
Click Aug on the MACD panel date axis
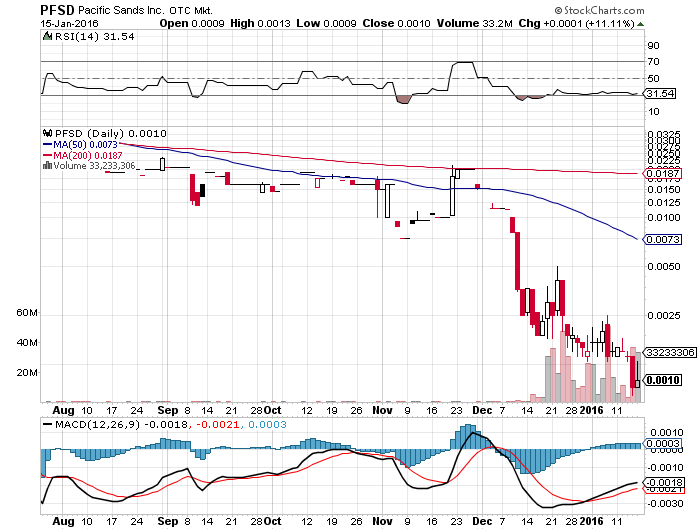point(63,521)
